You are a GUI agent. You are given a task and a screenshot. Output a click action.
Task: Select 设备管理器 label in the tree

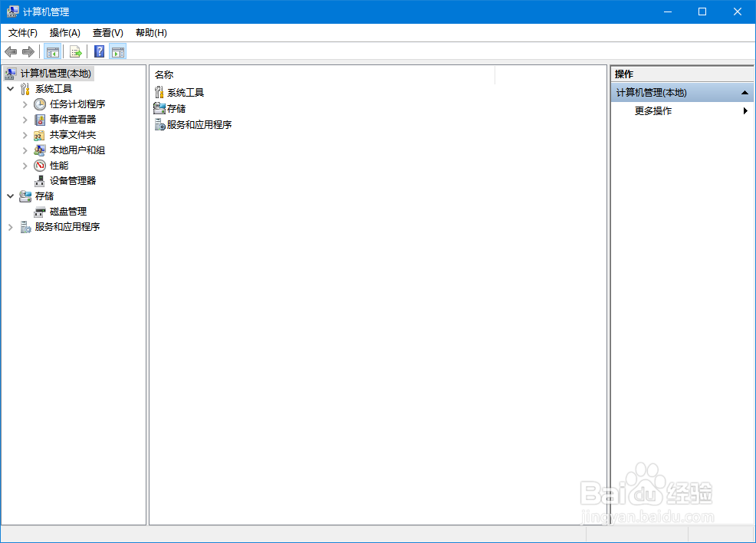(73, 181)
